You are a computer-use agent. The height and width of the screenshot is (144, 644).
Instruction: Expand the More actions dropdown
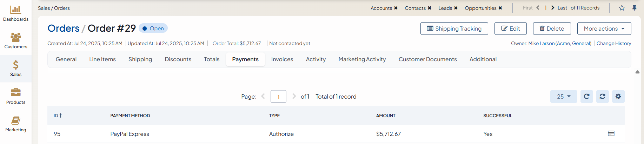pos(604,29)
